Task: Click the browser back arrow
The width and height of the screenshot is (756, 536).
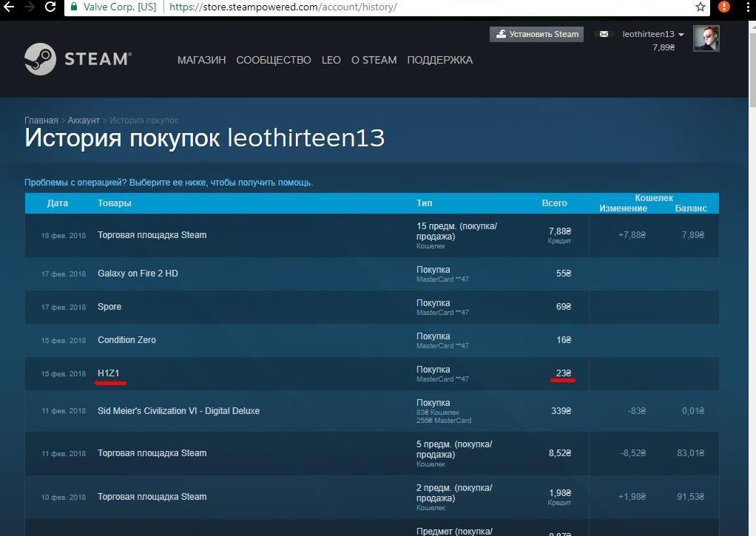Action: tap(9, 7)
